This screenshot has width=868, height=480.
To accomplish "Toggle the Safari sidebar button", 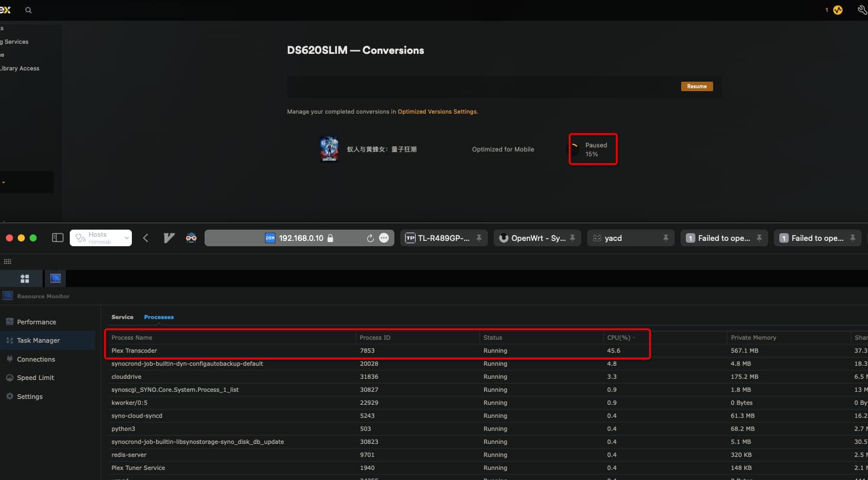I will [x=57, y=237].
